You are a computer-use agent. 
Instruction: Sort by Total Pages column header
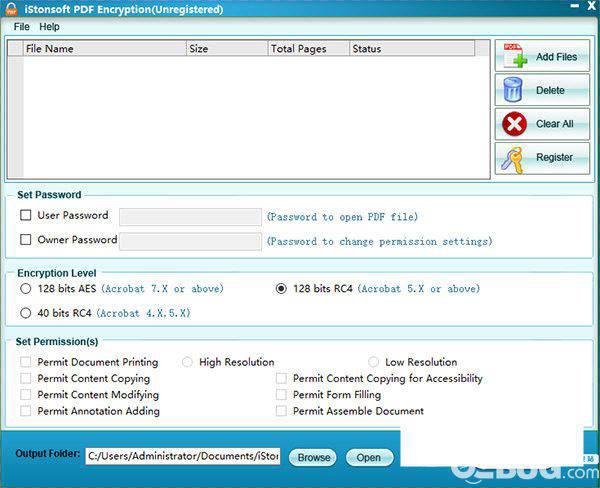coord(309,49)
